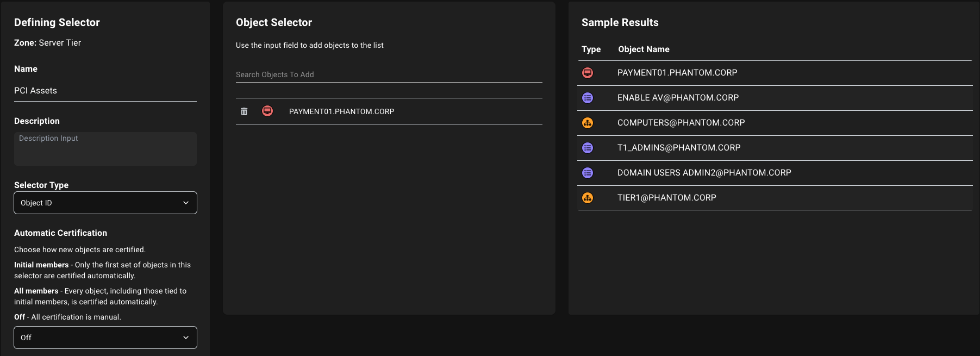Viewport: 980px width, 356px height.
Task: Click the red computer icon in Object Selector list
Action: pyautogui.click(x=267, y=111)
